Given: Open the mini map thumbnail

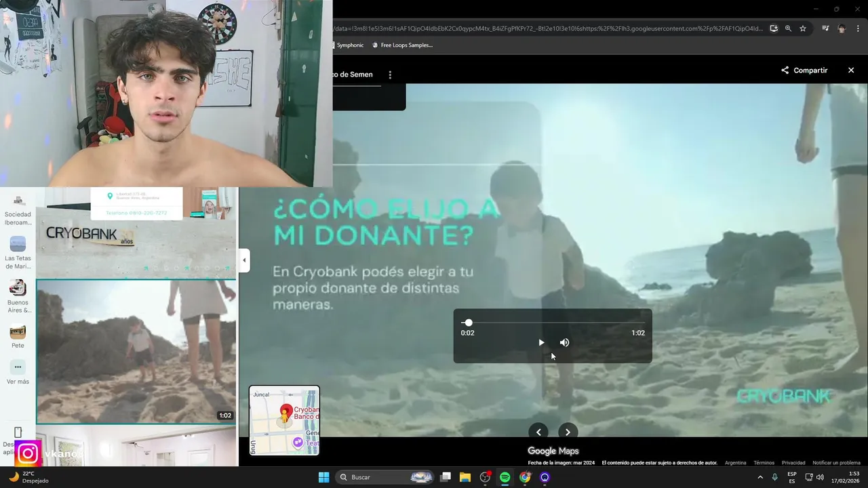Looking at the screenshot, I should 284,420.
